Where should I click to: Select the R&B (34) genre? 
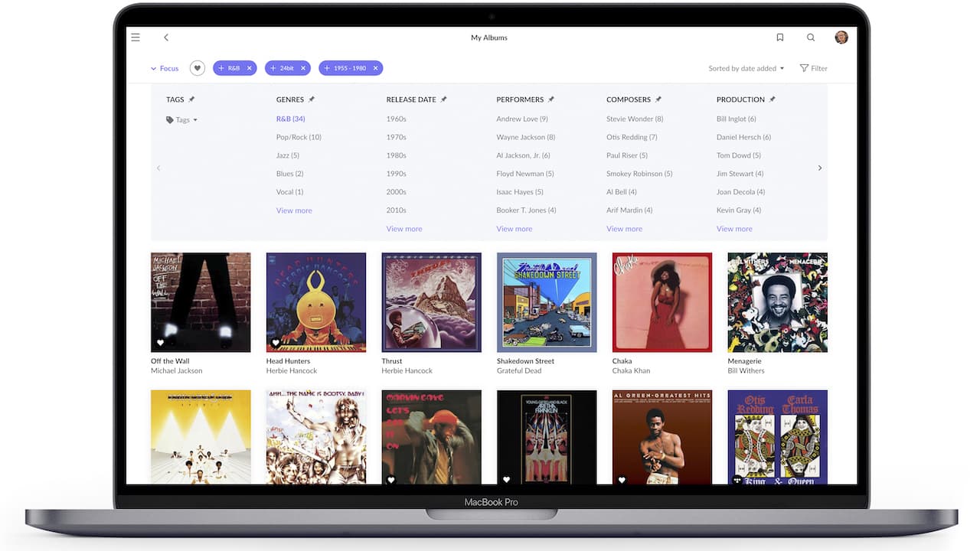[291, 119]
